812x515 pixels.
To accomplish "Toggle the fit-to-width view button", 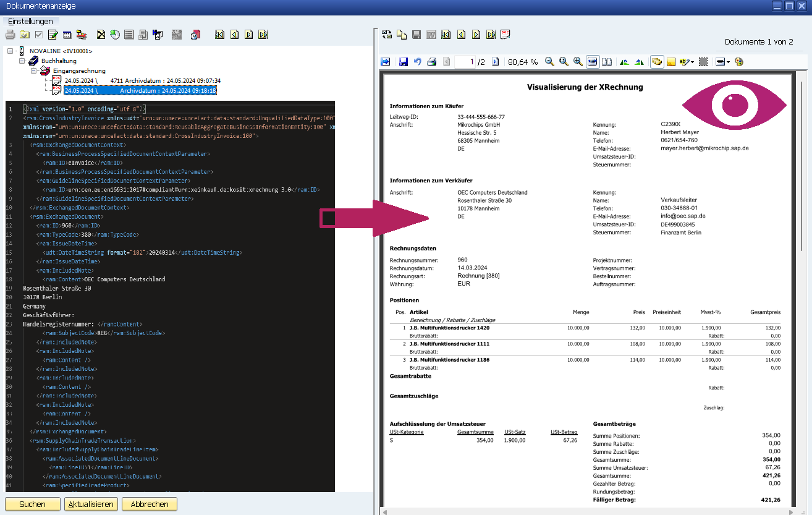I will 593,62.
